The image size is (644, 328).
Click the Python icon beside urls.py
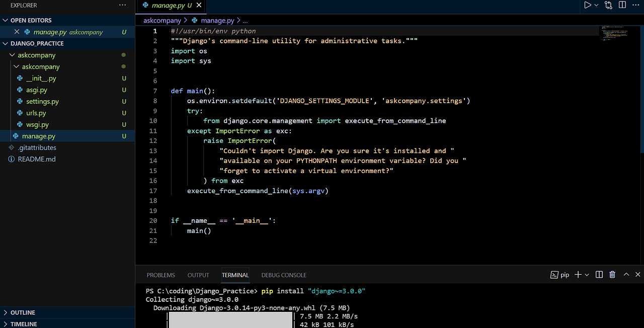[20, 113]
